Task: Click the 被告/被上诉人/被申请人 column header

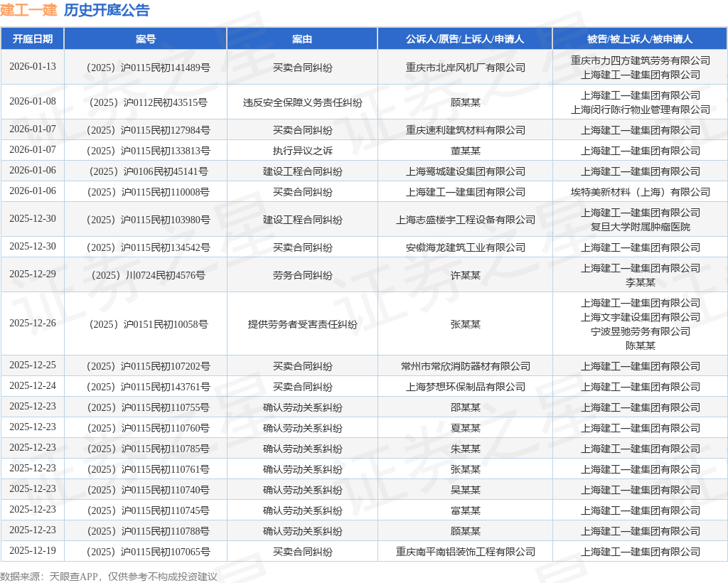Action: 640,39
